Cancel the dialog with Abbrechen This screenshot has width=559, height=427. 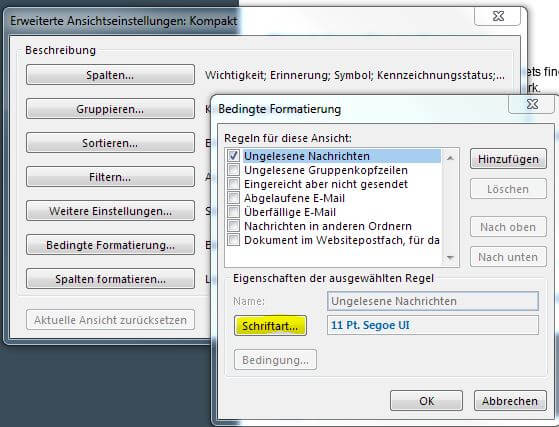(510, 401)
